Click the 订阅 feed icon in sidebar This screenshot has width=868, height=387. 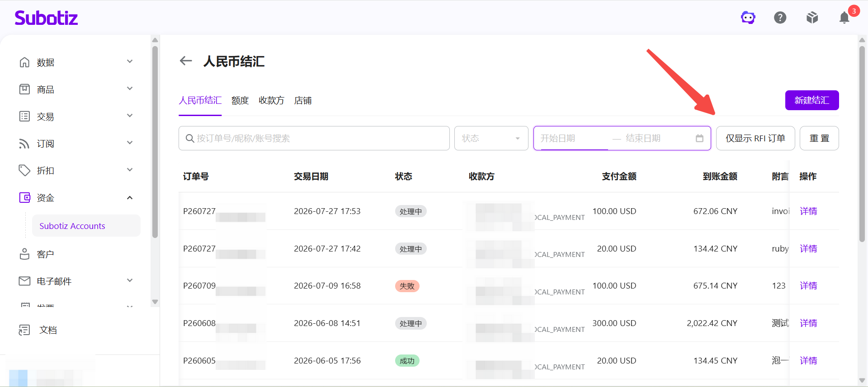coord(24,144)
